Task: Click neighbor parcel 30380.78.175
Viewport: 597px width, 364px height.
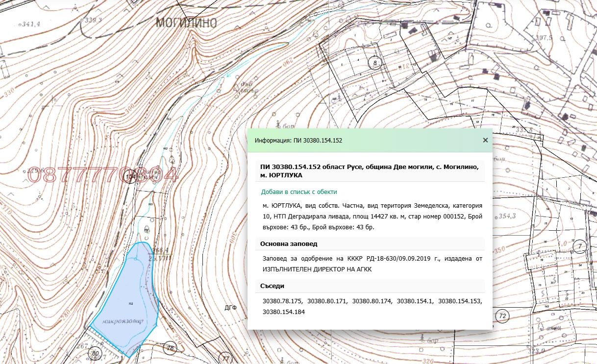Action: click(282, 301)
